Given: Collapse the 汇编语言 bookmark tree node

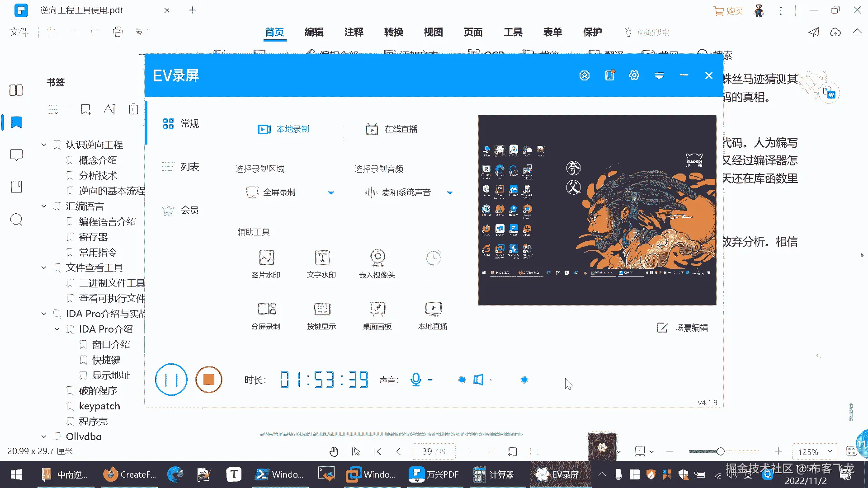Looking at the screenshot, I should 44,206.
